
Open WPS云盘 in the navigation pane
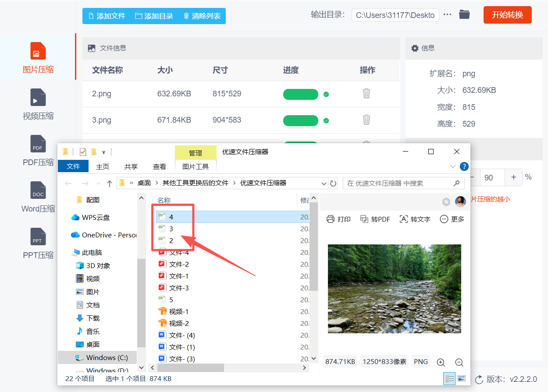point(91,217)
